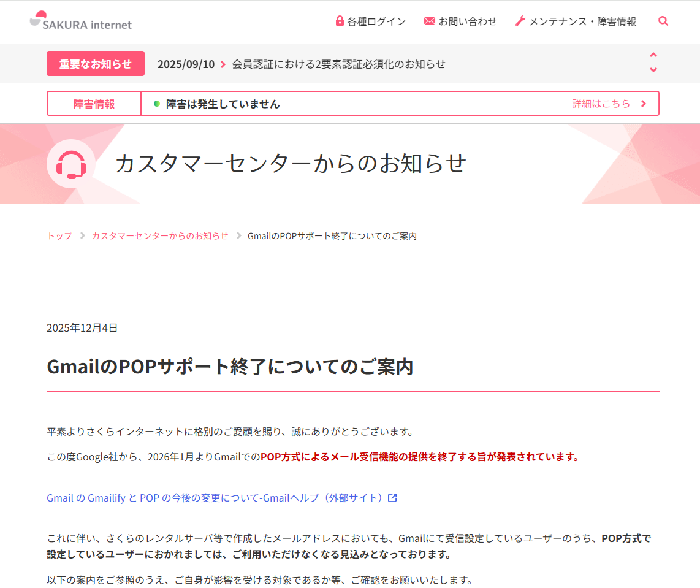The image size is (700, 588).
Task: Show previous notice with up chevron
Action: click(x=653, y=55)
